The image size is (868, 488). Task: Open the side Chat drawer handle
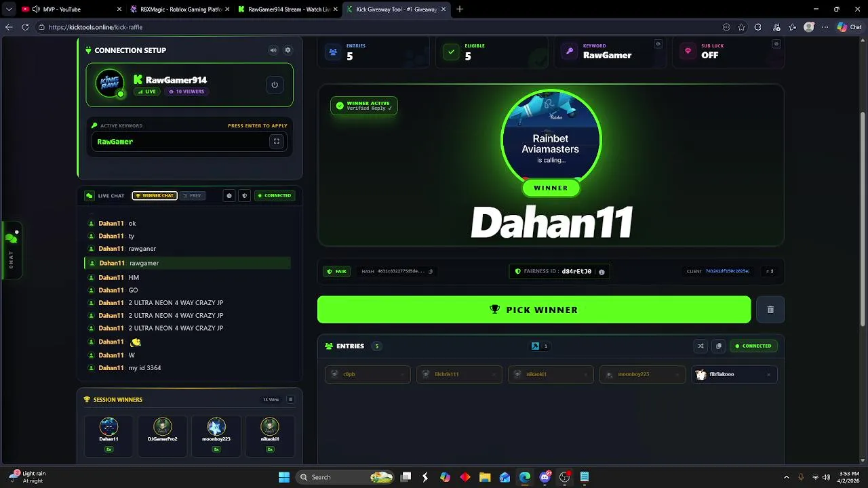[x=11, y=251]
